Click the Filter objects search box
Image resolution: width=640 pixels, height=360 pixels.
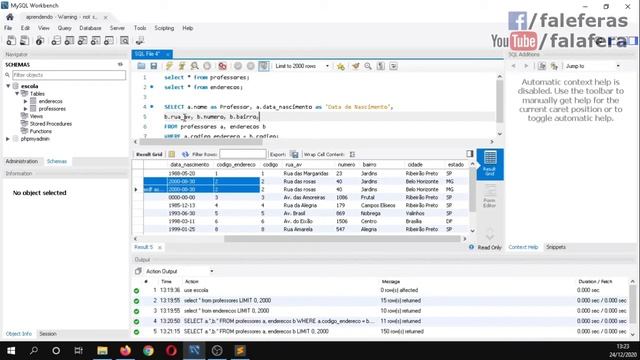(69, 75)
